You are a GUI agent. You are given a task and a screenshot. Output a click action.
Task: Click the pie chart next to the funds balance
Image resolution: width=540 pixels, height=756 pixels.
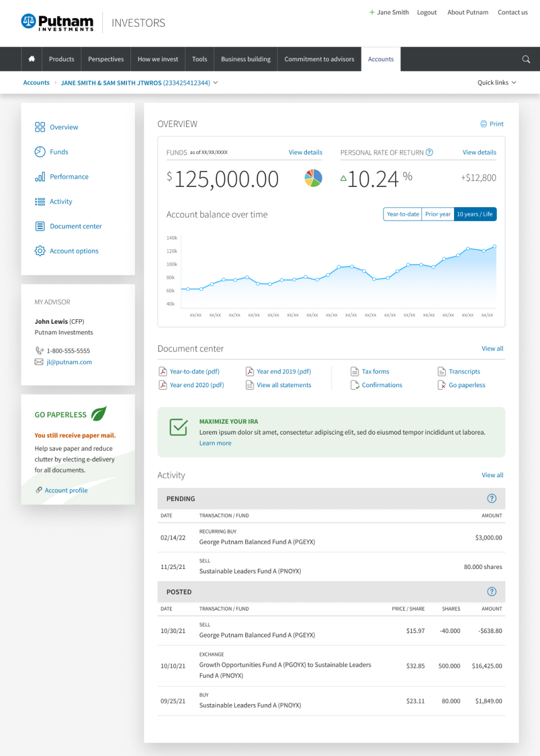coord(313,178)
